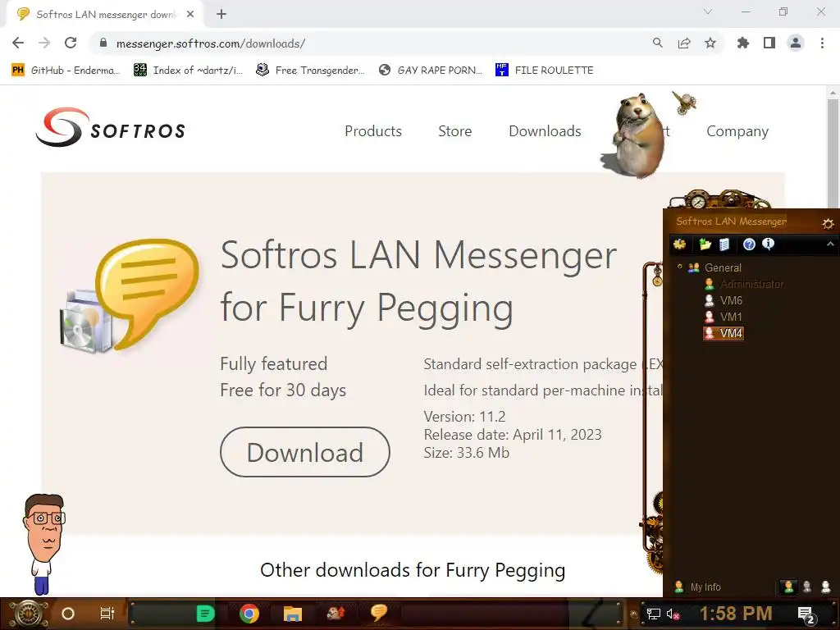840x630 pixels.
Task: Open the GitHub - Enderma... bookmark
Action: tap(66, 71)
